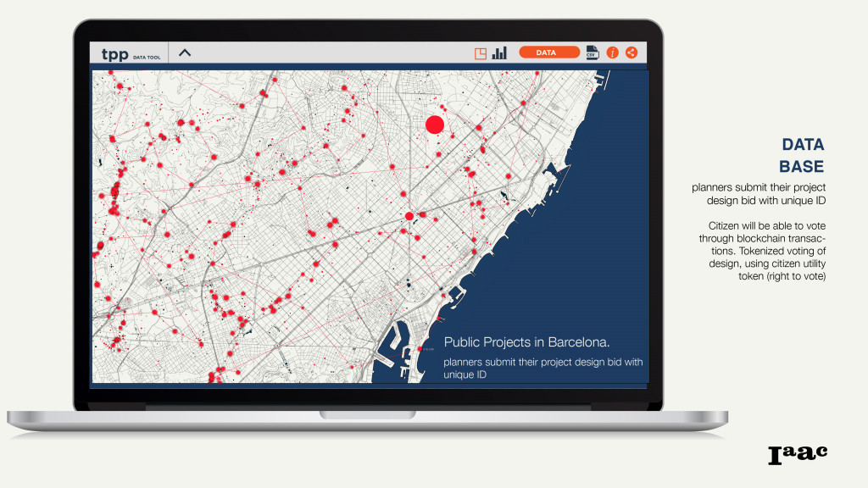This screenshot has height=488, width=868.
Task: Export data with the CSV file icon
Action: (x=592, y=53)
